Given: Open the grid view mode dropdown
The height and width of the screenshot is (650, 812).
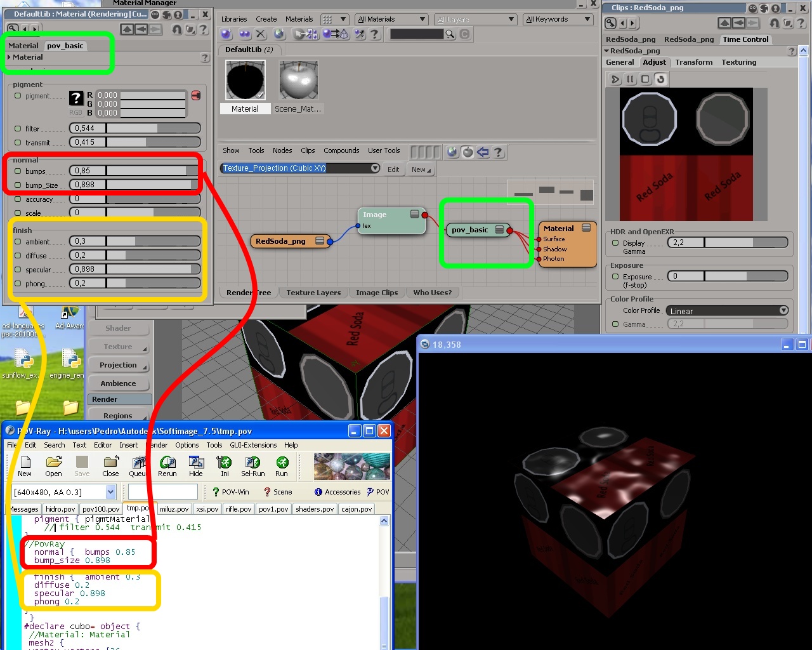Looking at the screenshot, I should (334, 19).
